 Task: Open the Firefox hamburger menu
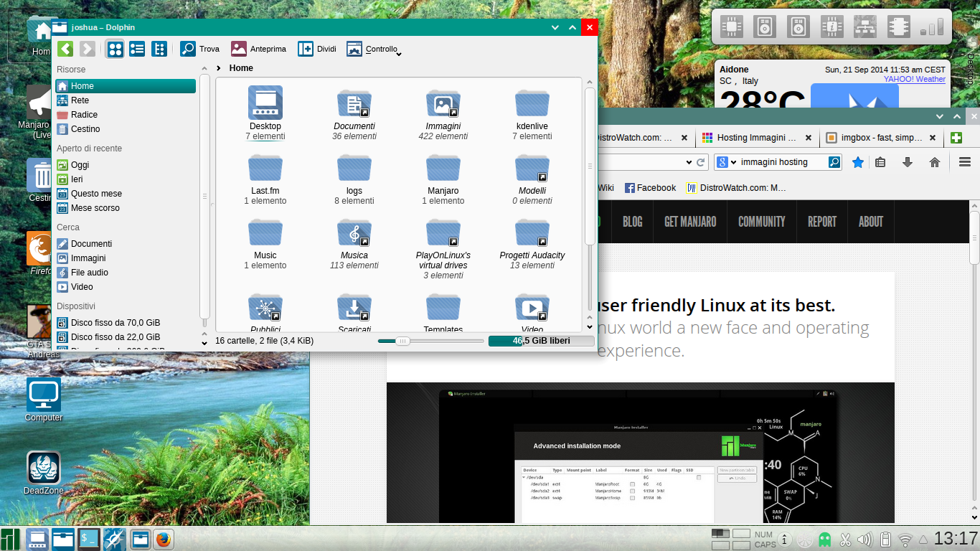(x=965, y=162)
